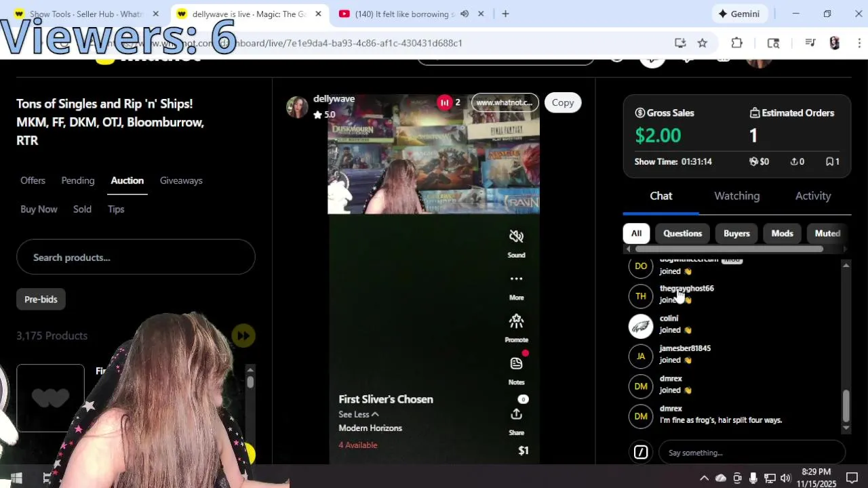This screenshot has height=488, width=868.
Task: Switch to the Watching tab
Action: [x=736, y=196]
